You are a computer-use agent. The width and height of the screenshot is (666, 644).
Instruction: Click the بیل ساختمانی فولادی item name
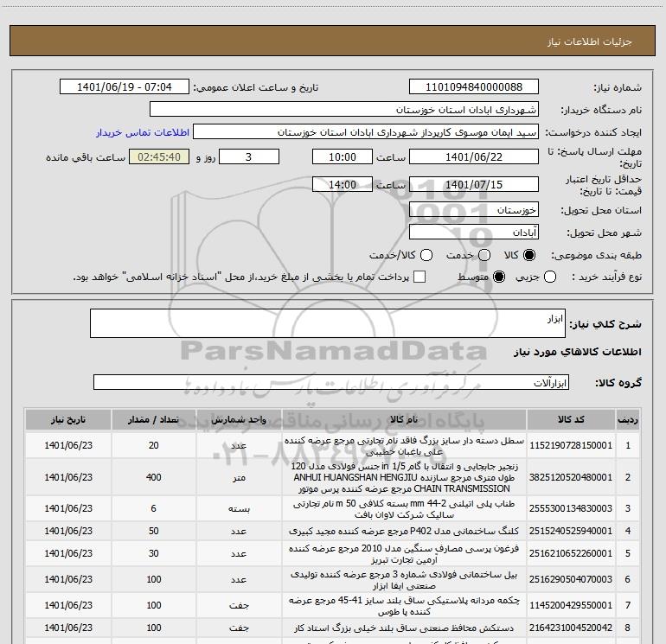[x=404, y=579]
